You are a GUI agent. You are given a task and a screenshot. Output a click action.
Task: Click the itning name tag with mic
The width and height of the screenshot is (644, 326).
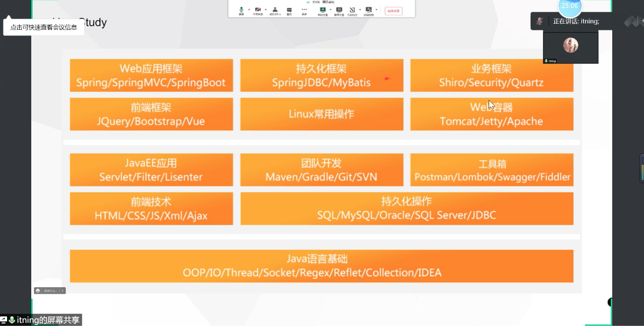pyautogui.click(x=550, y=61)
